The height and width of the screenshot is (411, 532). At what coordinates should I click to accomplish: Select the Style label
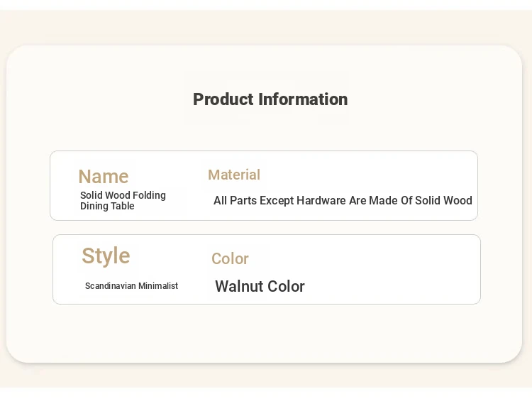106,256
